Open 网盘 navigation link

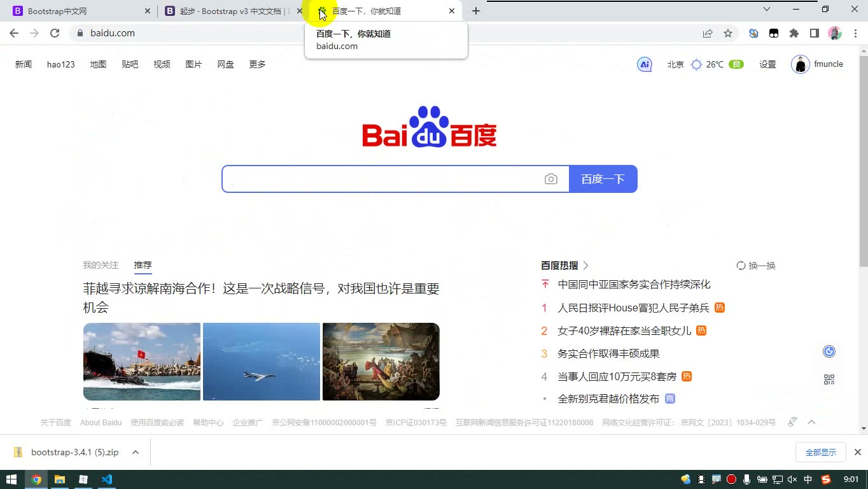click(x=225, y=64)
